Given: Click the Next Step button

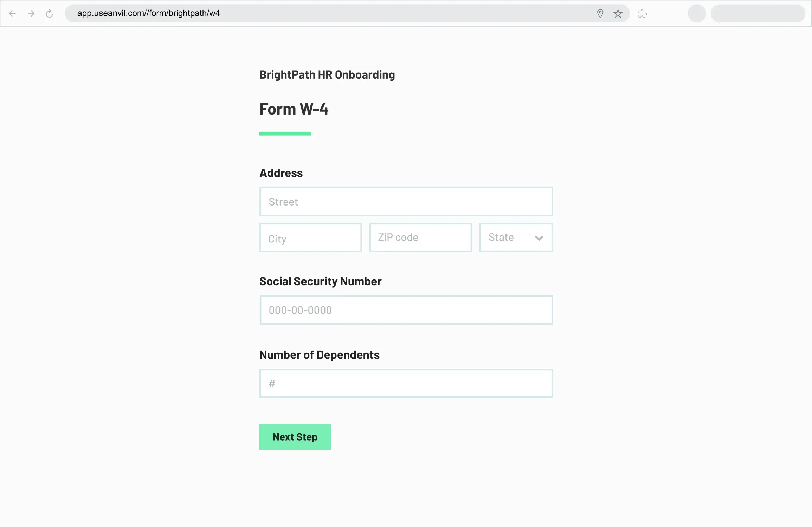Looking at the screenshot, I should tap(295, 436).
